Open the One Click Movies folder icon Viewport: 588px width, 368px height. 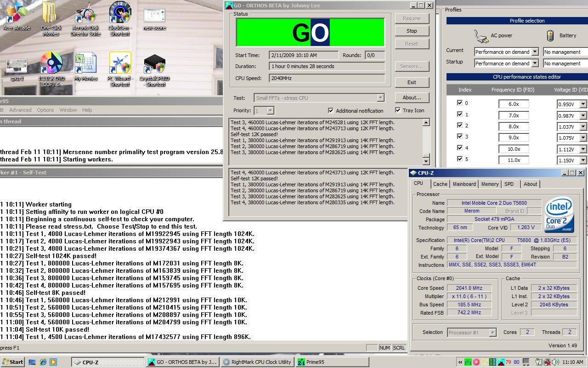(51, 18)
